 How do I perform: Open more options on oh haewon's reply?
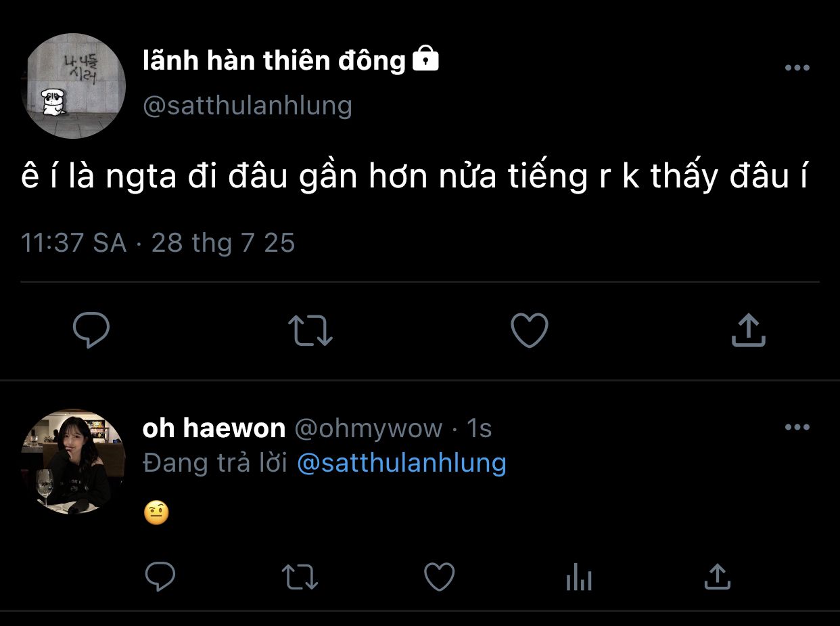point(797,427)
